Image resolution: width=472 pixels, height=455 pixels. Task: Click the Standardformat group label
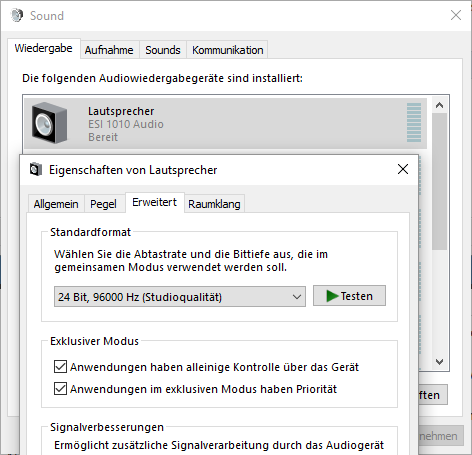pyautogui.click(x=90, y=232)
